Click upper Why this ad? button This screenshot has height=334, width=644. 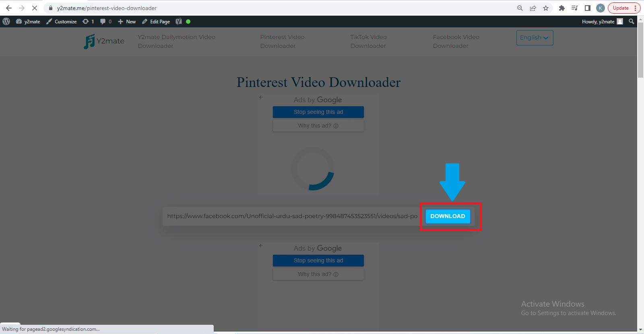[318, 126]
